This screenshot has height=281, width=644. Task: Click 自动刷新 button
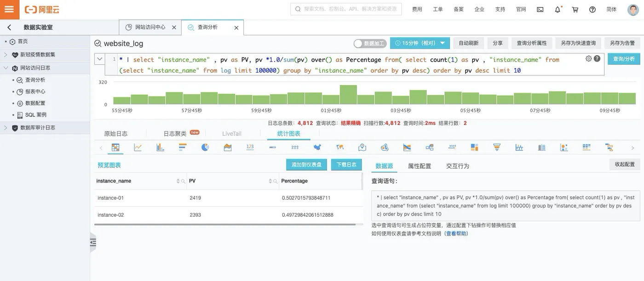(x=468, y=43)
